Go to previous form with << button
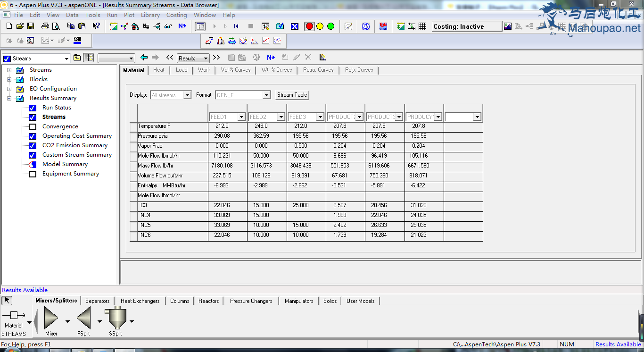Viewport: 644px width, 352px height. point(170,58)
